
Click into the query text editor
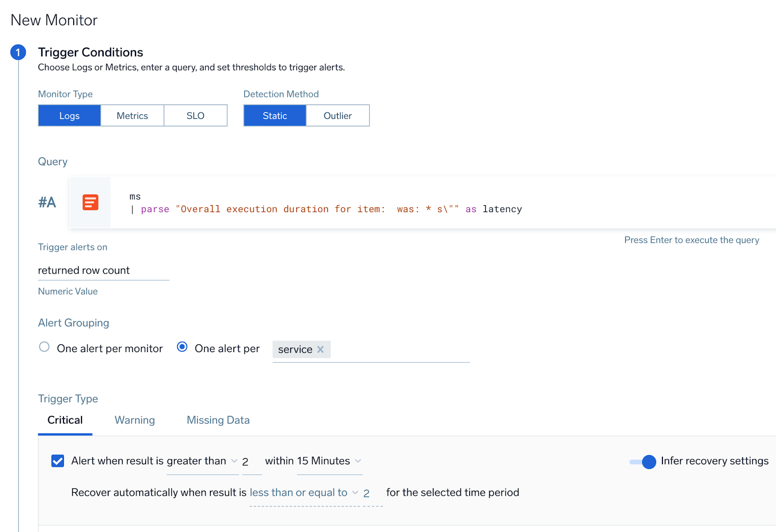click(x=388, y=203)
